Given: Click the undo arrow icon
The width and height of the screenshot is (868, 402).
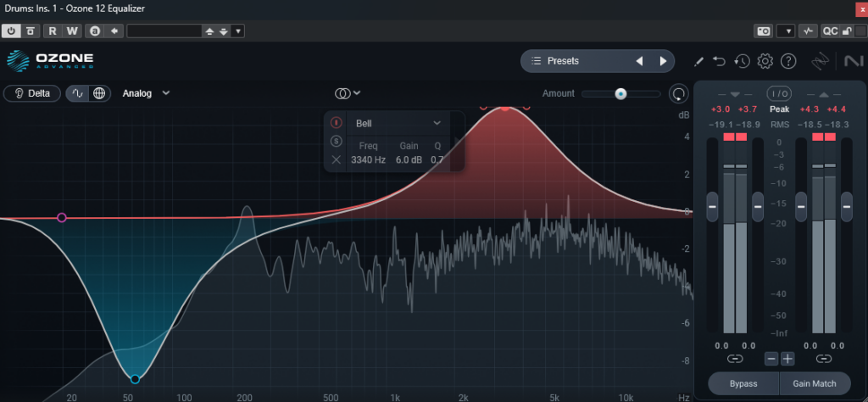Looking at the screenshot, I should (719, 61).
